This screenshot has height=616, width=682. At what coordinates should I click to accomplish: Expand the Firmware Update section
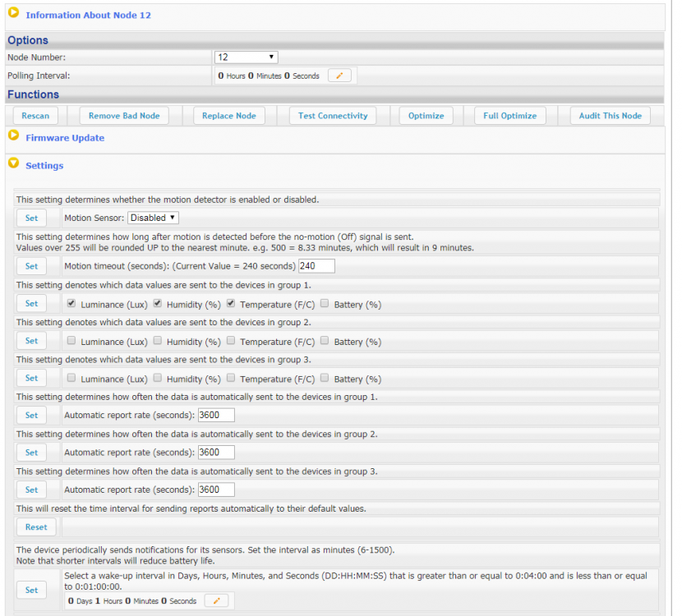point(14,137)
